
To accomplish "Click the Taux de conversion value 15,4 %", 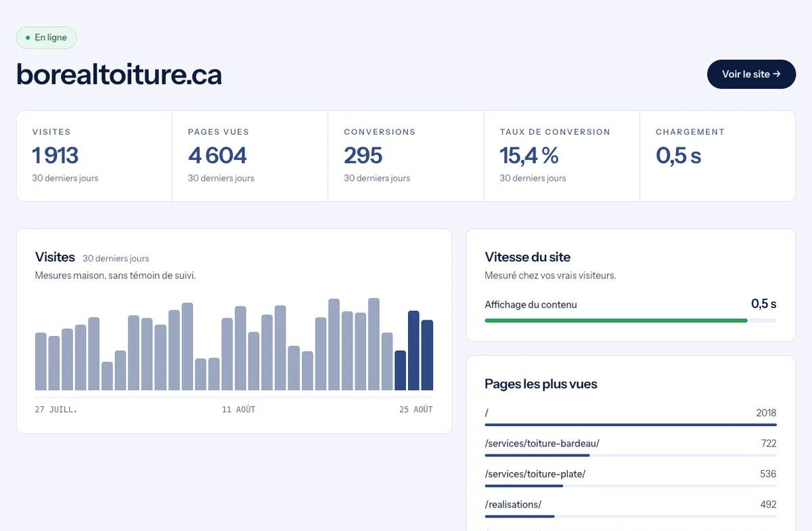I will [x=529, y=155].
